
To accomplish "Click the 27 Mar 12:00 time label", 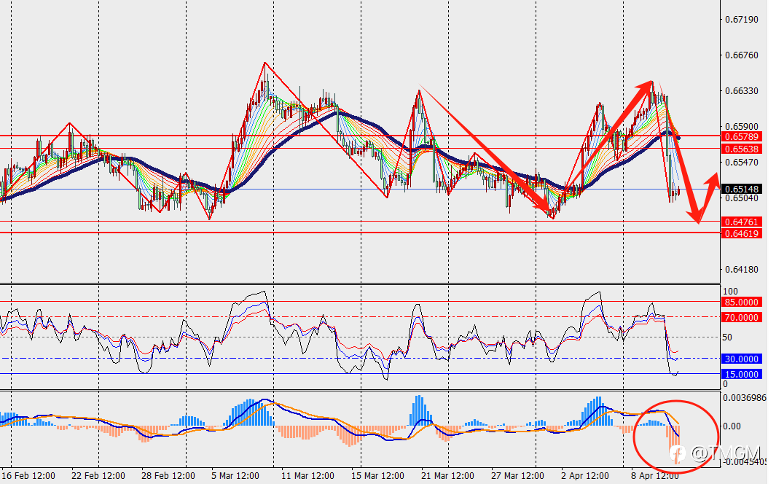I will coord(518,476).
